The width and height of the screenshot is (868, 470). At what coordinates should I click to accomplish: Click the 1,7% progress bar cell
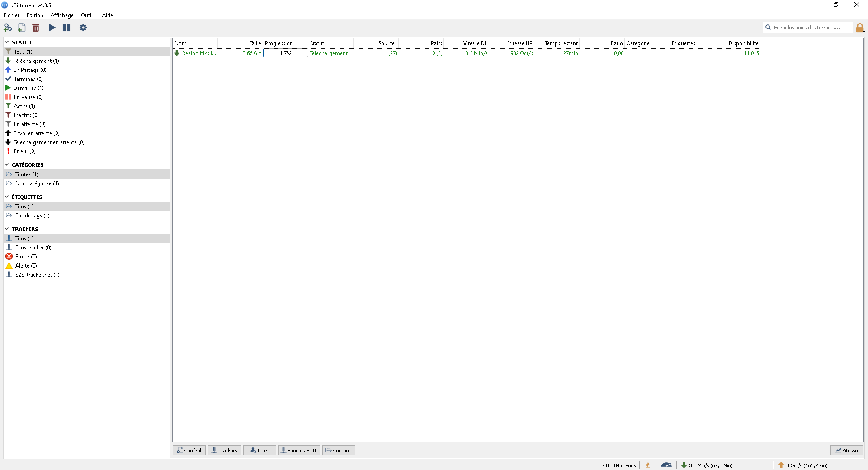(x=286, y=53)
